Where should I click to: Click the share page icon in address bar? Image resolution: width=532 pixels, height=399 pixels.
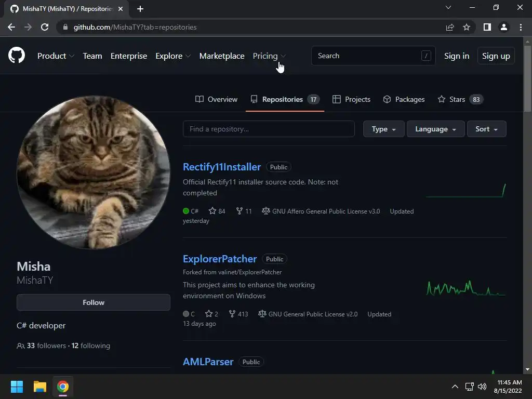450,27
